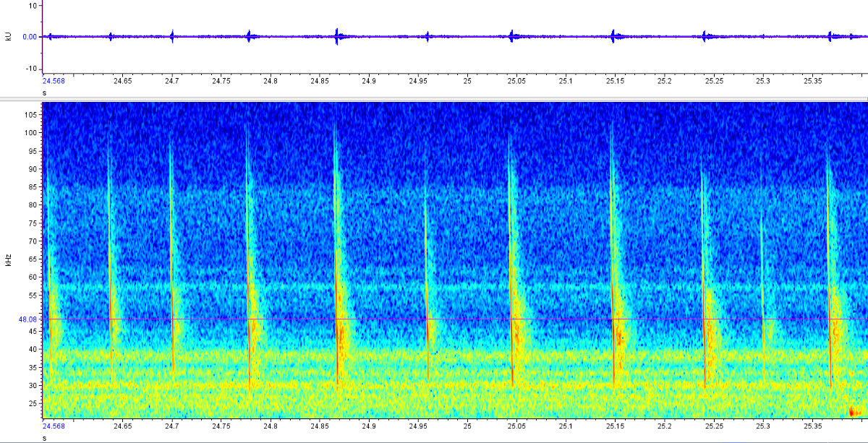
Task: Click the 100 kHz tick on spectrogram axis
Action: [31, 133]
